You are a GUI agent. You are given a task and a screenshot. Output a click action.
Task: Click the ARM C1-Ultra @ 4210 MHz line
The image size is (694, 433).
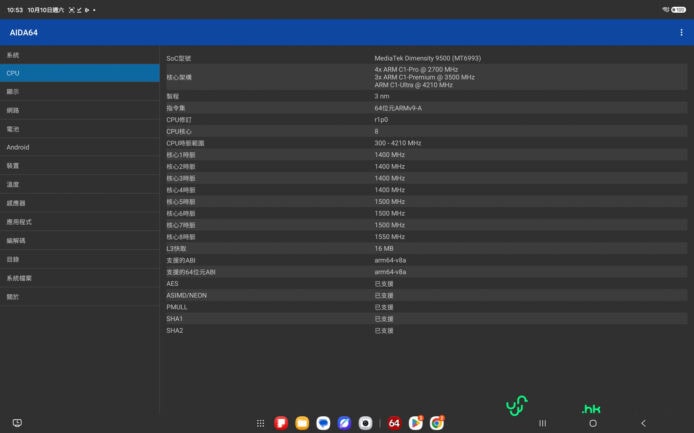pyautogui.click(x=413, y=85)
